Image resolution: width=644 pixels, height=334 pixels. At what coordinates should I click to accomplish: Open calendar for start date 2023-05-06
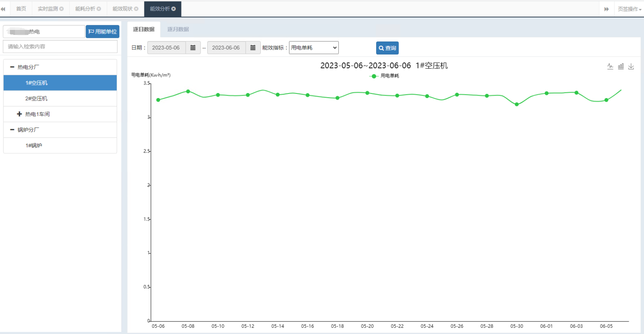(x=193, y=48)
